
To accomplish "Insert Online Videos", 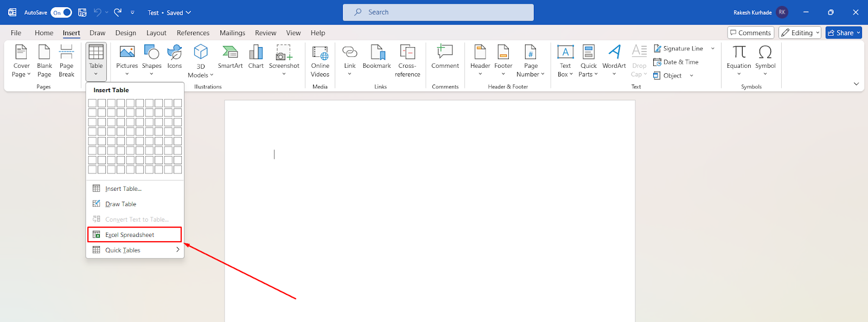I will (x=320, y=61).
